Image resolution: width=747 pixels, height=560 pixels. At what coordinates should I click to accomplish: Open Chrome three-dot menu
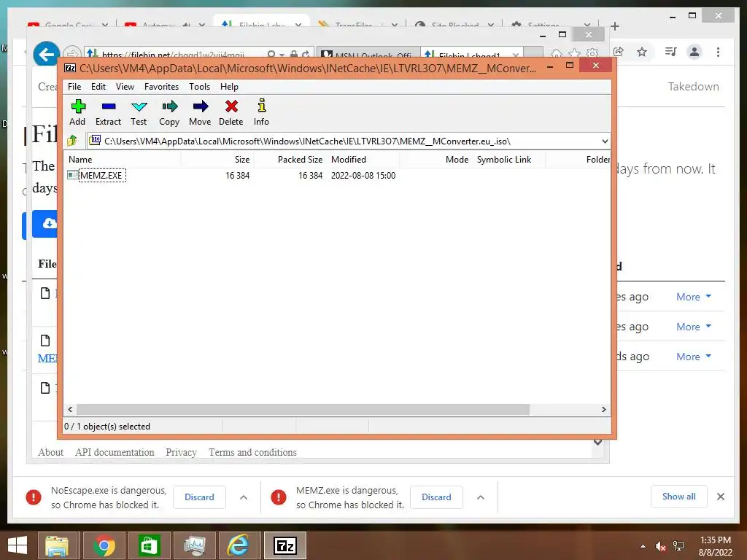[x=718, y=52]
